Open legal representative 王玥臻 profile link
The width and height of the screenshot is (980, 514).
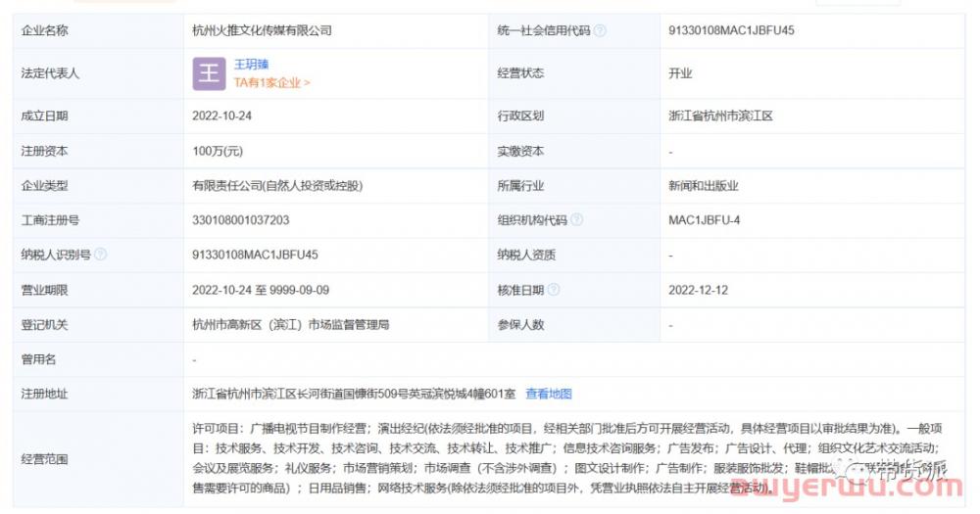[x=251, y=65]
